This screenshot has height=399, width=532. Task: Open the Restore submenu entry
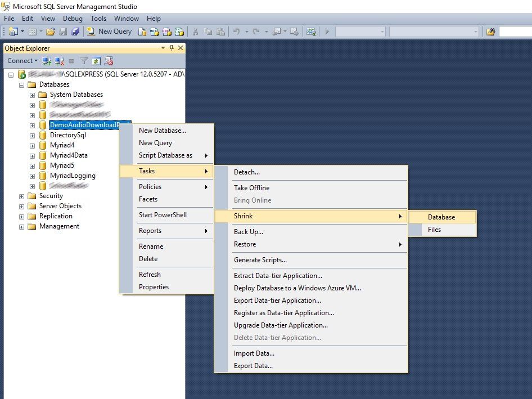click(311, 244)
